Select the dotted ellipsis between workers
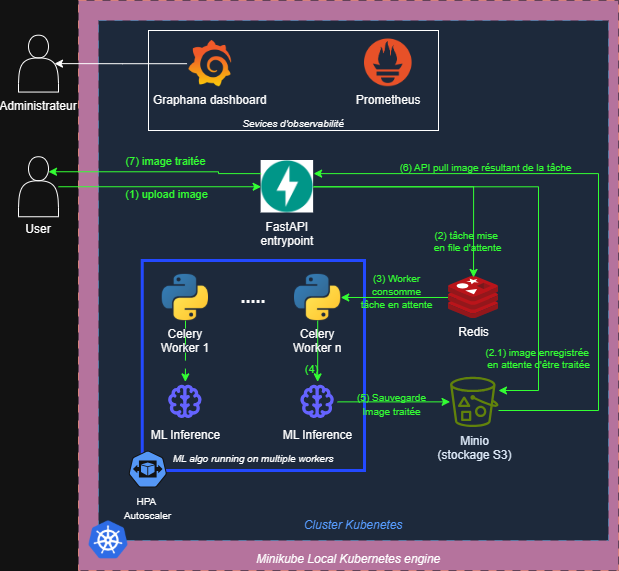 point(253,301)
